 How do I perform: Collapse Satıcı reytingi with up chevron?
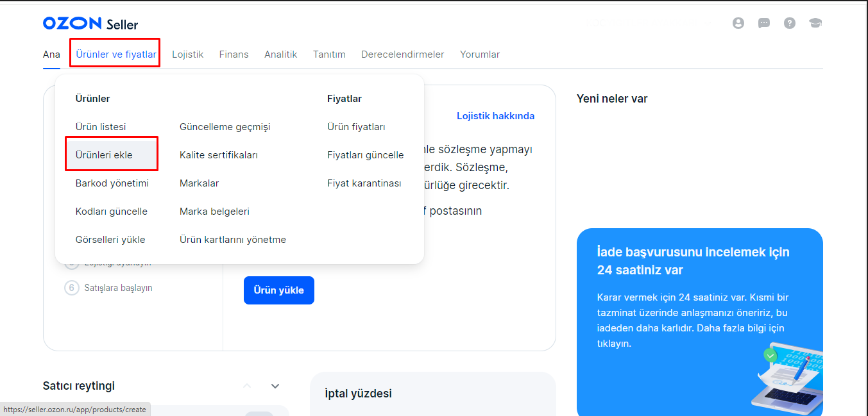(x=247, y=386)
